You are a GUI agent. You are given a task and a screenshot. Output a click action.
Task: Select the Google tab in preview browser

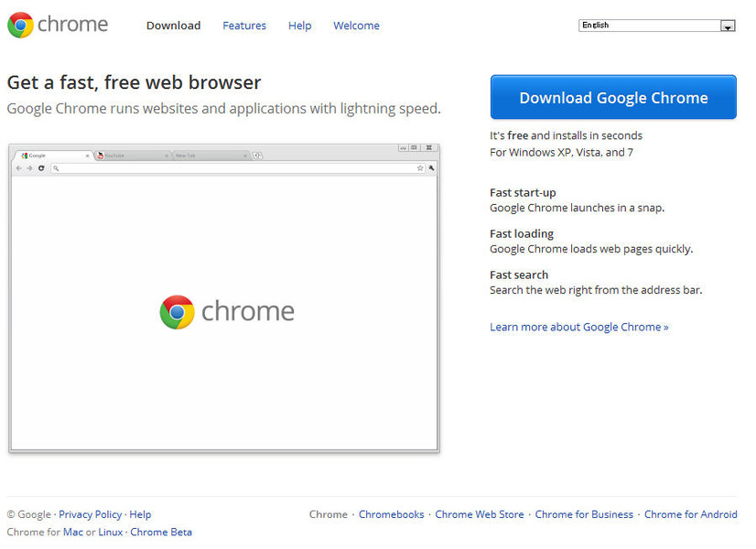(x=54, y=156)
